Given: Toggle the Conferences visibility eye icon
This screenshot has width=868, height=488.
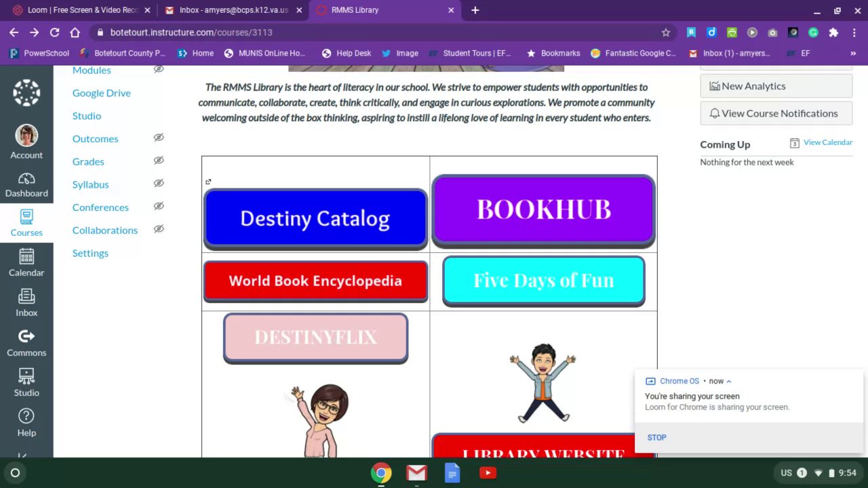Looking at the screenshot, I should point(159,206).
